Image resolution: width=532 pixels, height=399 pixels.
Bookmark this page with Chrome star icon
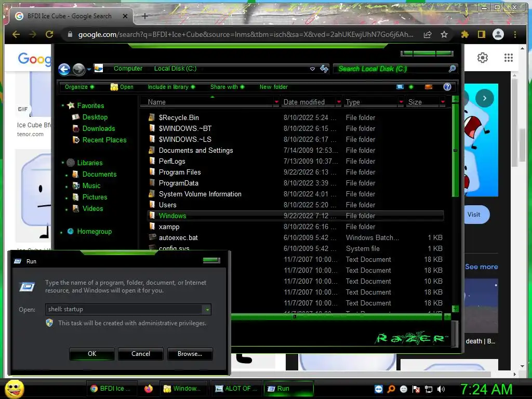click(x=444, y=34)
